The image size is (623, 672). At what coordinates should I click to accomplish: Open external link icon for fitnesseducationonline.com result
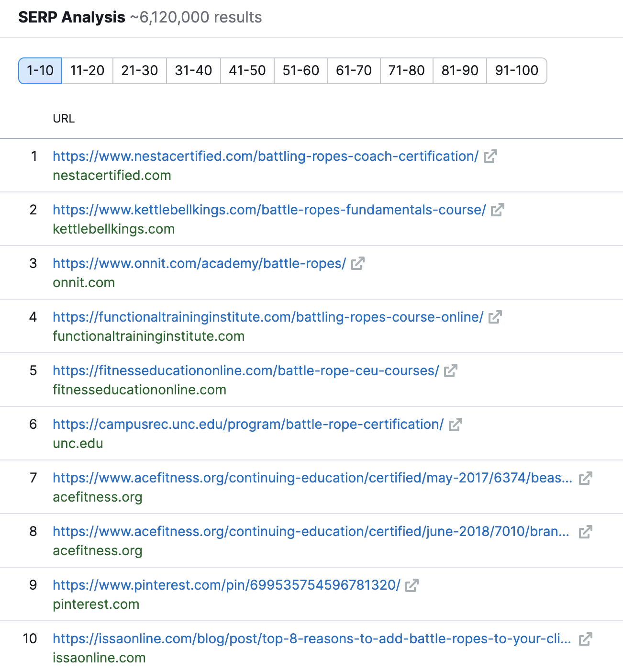pos(451,371)
